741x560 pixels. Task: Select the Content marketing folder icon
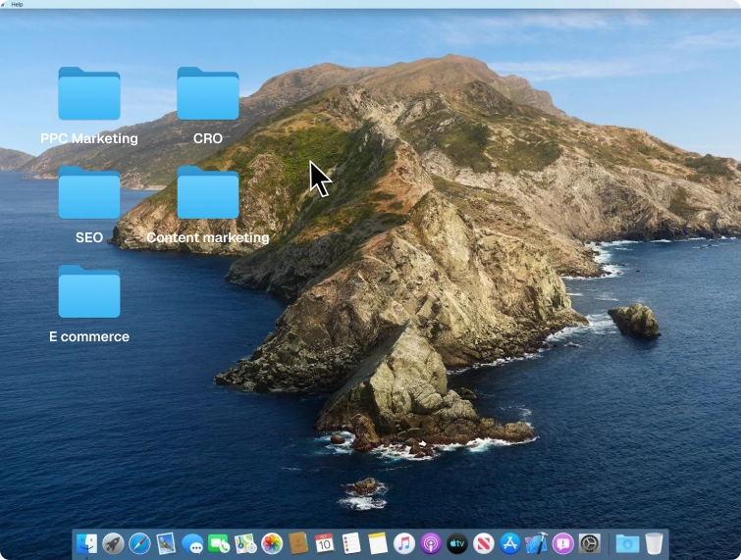[x=208, y=192]
